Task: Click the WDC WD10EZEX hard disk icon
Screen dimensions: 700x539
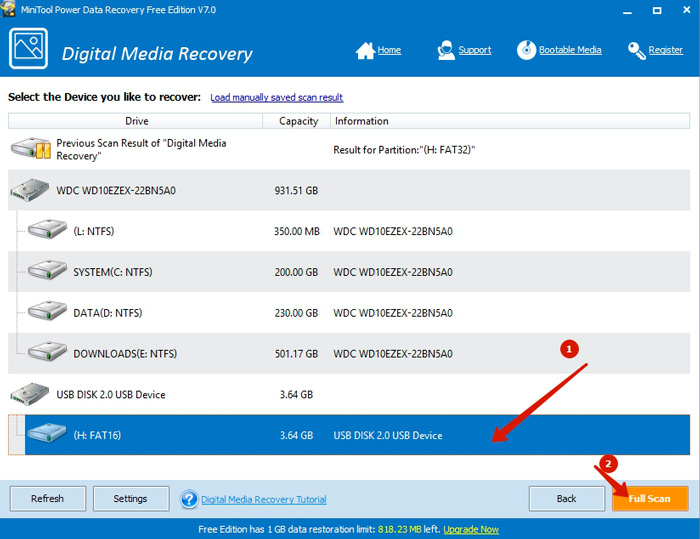Action: 30,190
